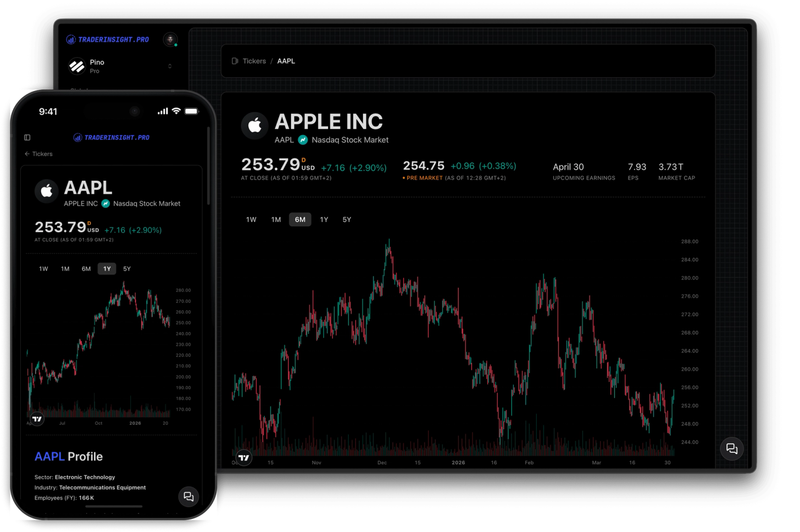Click the user avatar in the tablet header
800x532 pixels.
click(x=170, y=40)
